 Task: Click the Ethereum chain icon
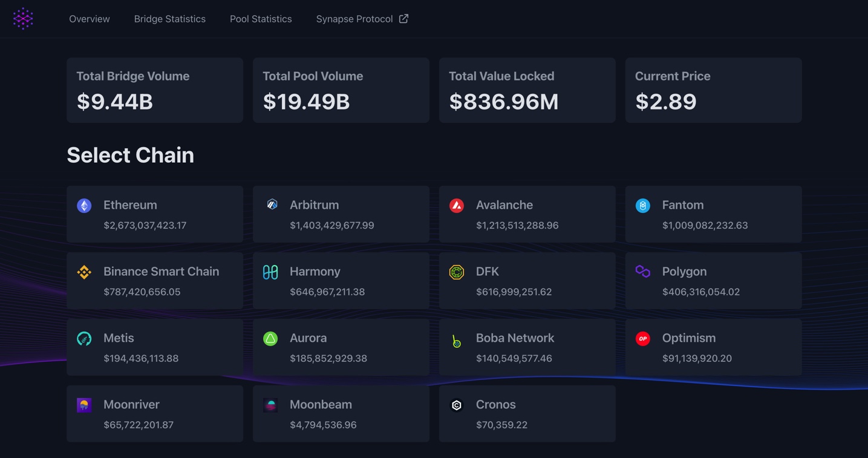click(84, 206)
